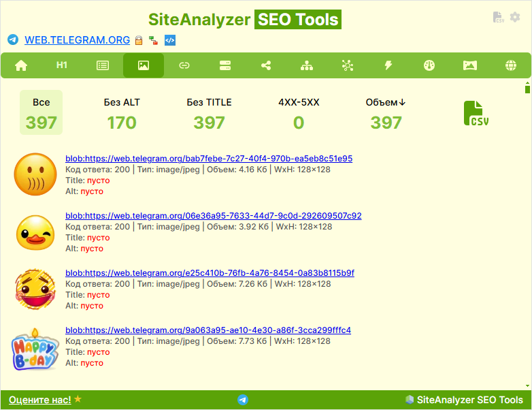The width and height of the screenshot is (532, 410).
Task: Click the vertical scrollbar thumb
Action: [x=527, y=89]
